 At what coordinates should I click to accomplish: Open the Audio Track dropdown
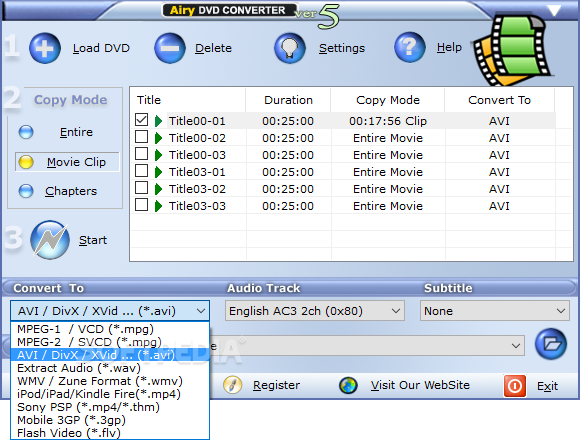click(x=315, y=311)
